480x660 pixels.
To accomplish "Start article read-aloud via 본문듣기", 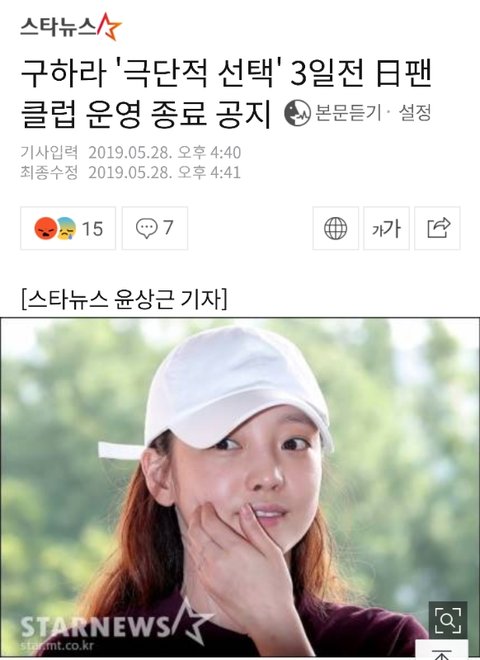I will (x=348, y=113).
